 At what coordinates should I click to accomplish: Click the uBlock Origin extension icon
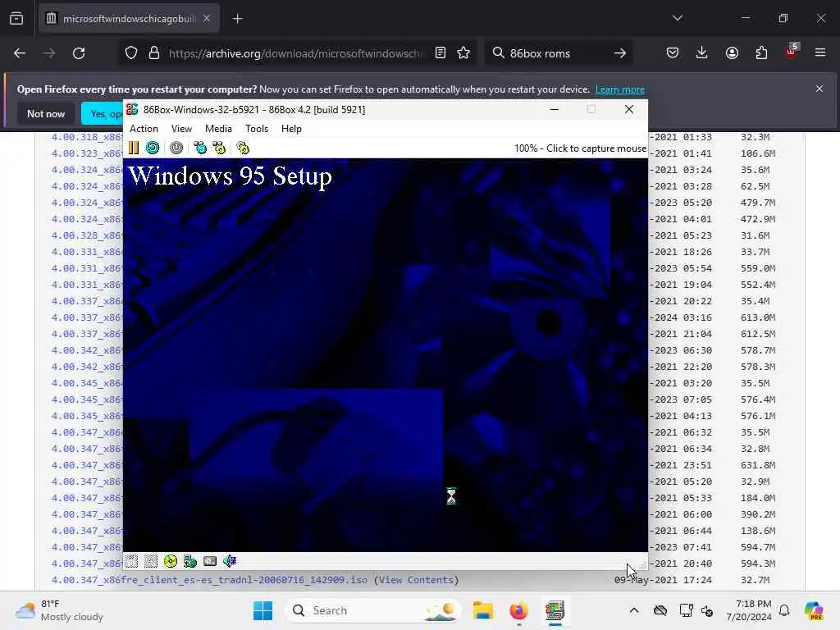click(x=792, y=52)
